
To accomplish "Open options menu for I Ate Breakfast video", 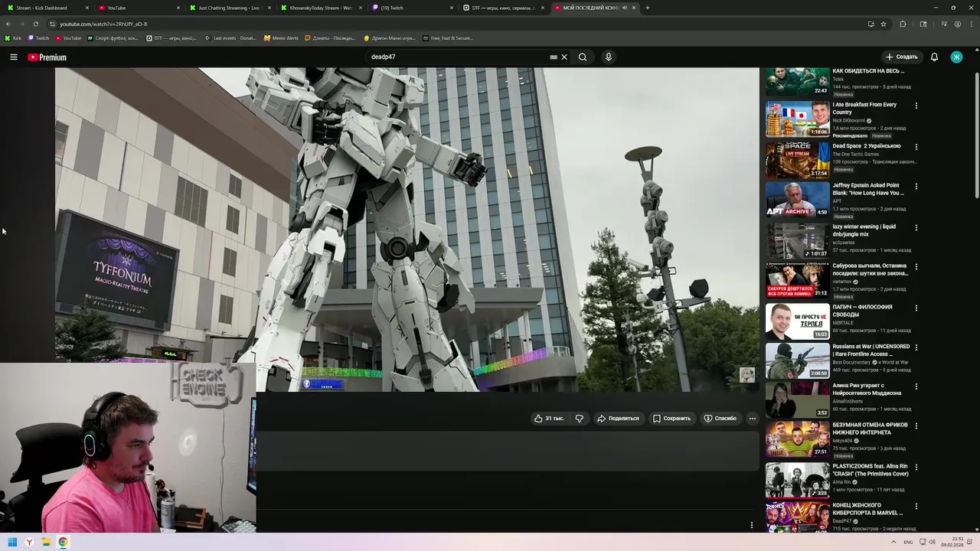I will [x=916, y=106].
